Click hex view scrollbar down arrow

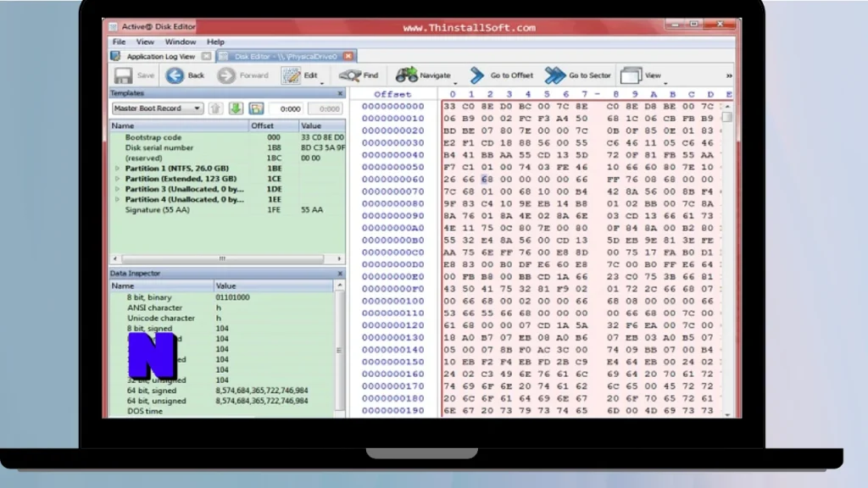(x=727, y=413)
